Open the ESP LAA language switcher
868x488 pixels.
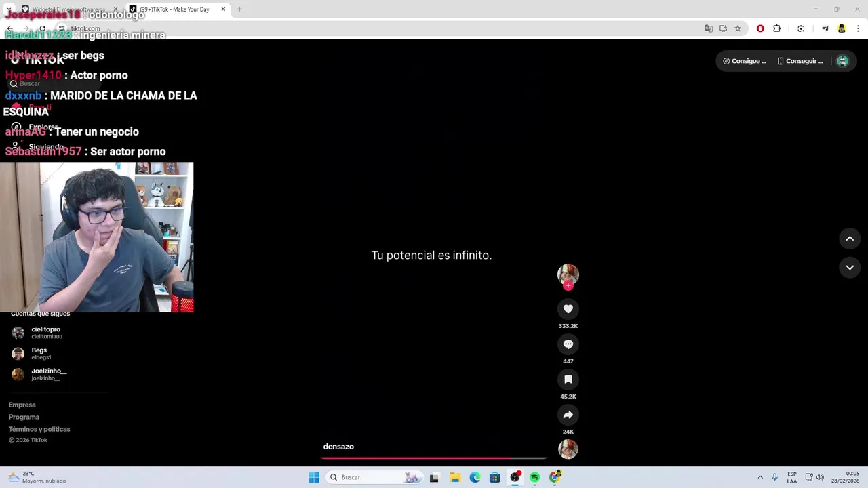point(792,477)
